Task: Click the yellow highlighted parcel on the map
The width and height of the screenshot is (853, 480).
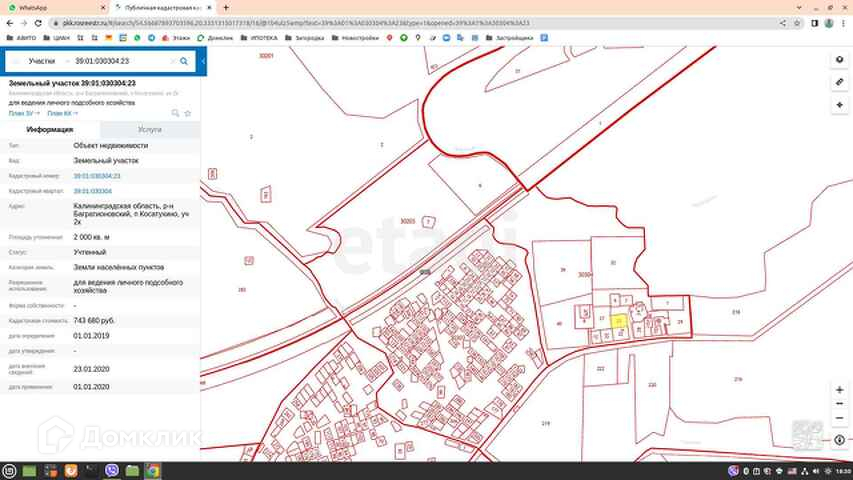Action: pos(619,321)
